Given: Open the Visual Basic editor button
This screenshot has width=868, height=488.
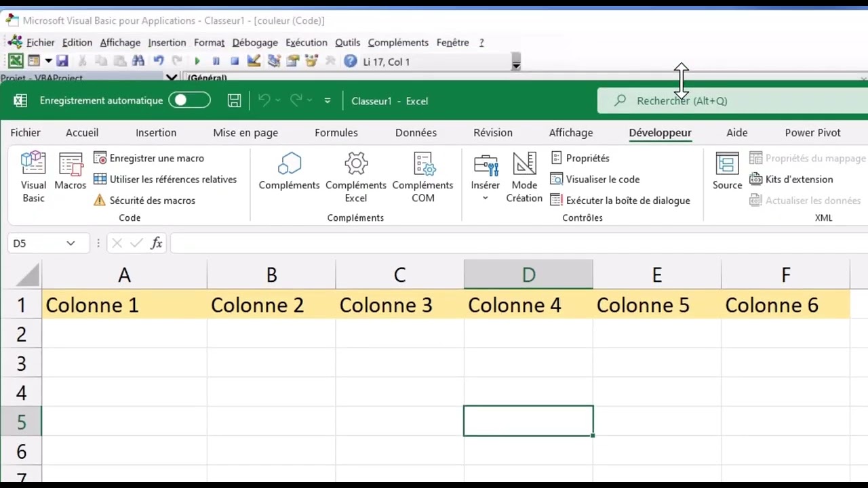Looking at the screenshot, I should (x=33, y=178).
